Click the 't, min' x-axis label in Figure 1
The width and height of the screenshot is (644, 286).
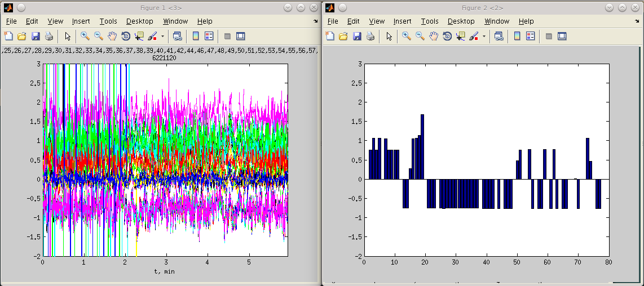coord(164,271)
